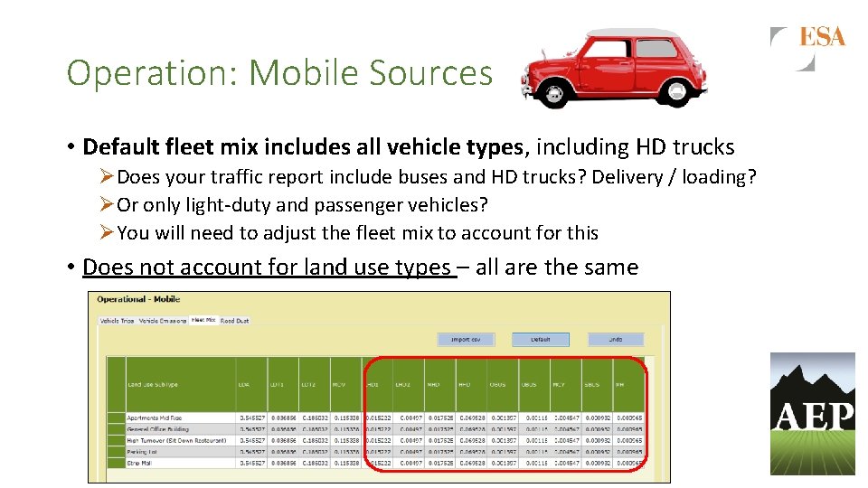Click the LHD1 column header

(x=378, y=385)
